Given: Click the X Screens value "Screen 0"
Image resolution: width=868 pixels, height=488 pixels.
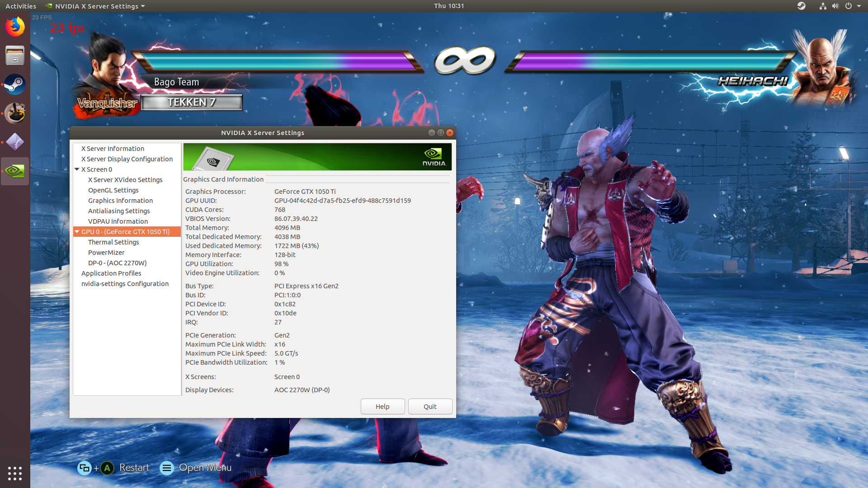Looking at the screenshot, I should [x=287, y=377].
